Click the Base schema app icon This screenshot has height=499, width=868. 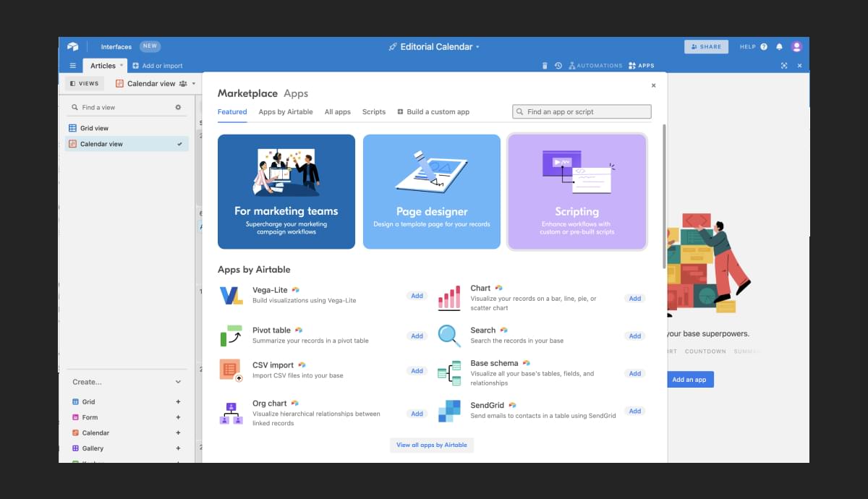pos(449,373)
